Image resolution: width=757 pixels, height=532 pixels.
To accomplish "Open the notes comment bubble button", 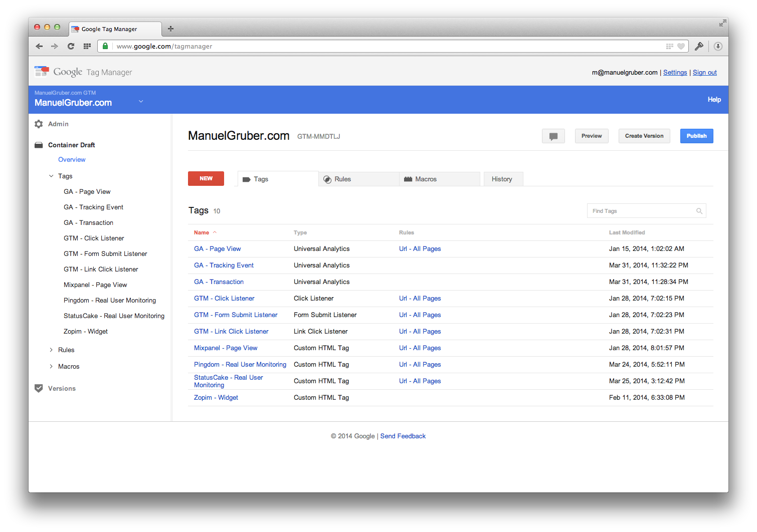I will click(553, 136).
